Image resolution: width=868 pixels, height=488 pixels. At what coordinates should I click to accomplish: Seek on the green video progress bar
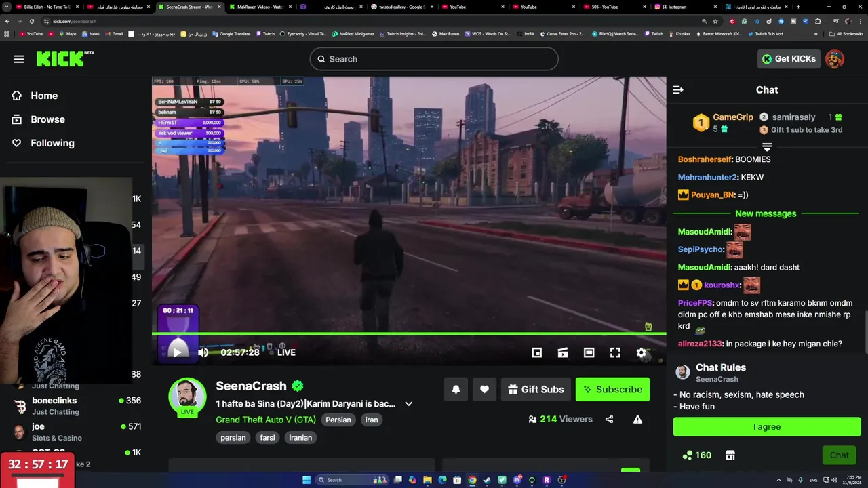click(x=409, y=333)
